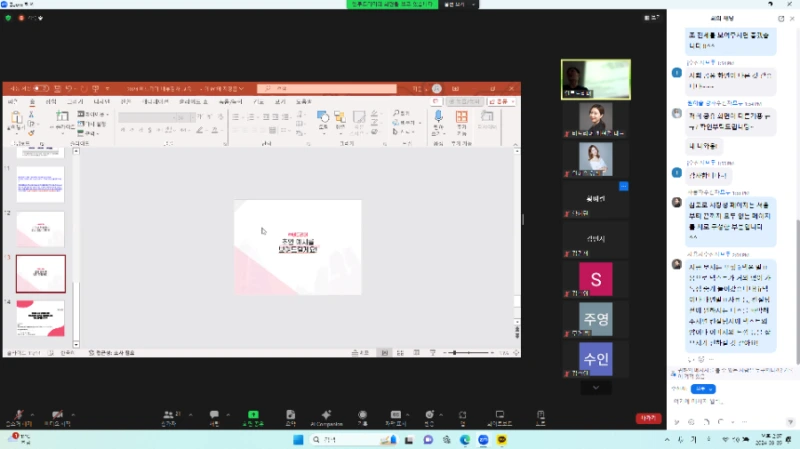Adjust the PowerPoint zoom slider
The width and height of the screenshot is (800, 449).
point(468,353)
